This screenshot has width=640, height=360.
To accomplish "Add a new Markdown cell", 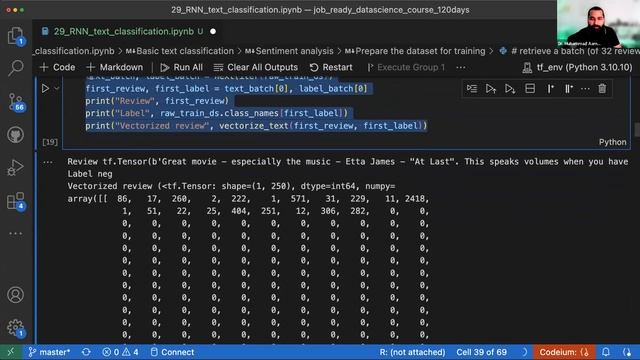I will coord(115,67).
